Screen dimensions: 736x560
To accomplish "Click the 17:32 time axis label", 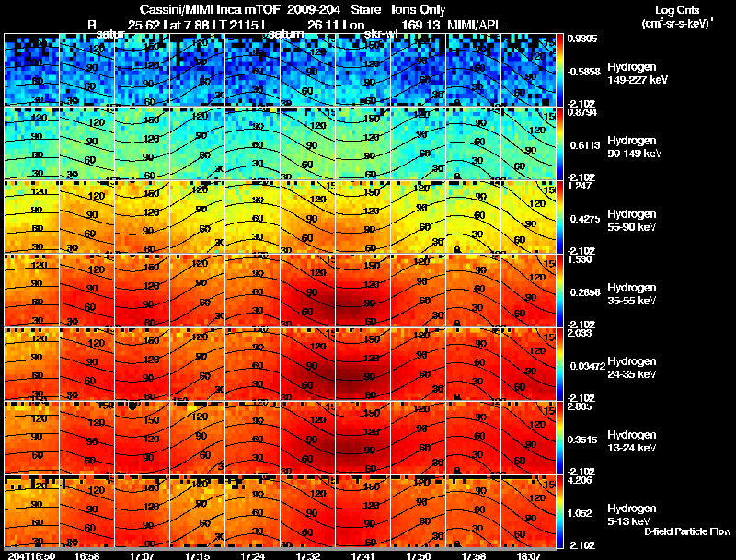I will 308,555.
